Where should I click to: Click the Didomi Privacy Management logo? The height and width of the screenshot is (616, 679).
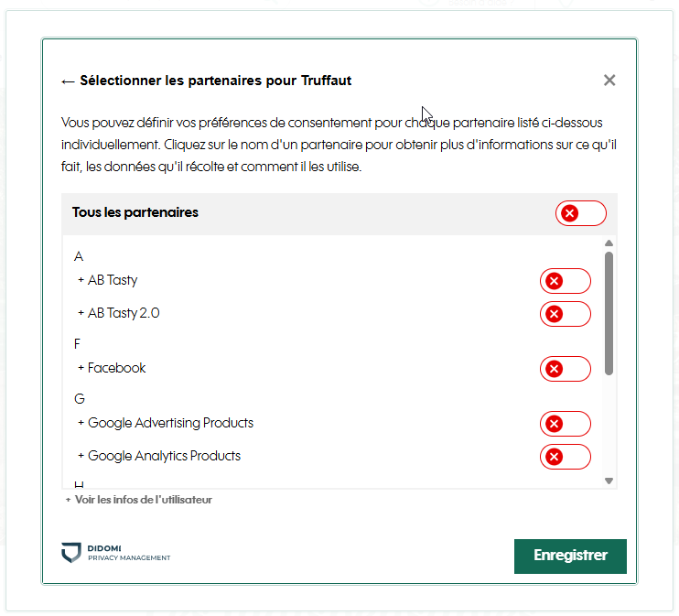[x=115, y=553]
